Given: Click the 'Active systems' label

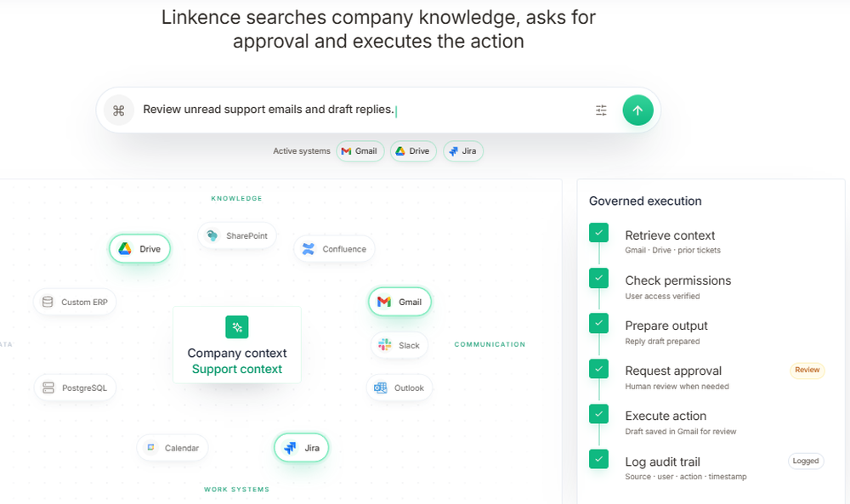Looking at the screenshot, I should 302,151.
